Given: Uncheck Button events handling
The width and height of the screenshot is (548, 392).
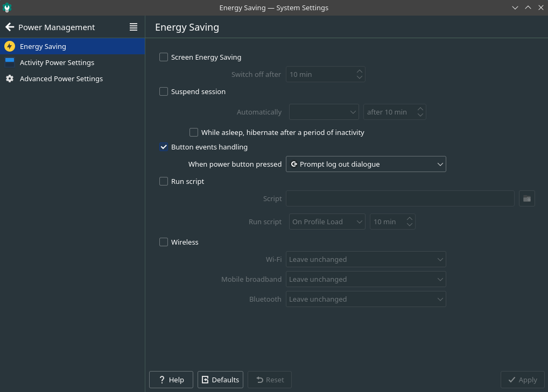Looking at the screenshot, I should coord(164,147).
